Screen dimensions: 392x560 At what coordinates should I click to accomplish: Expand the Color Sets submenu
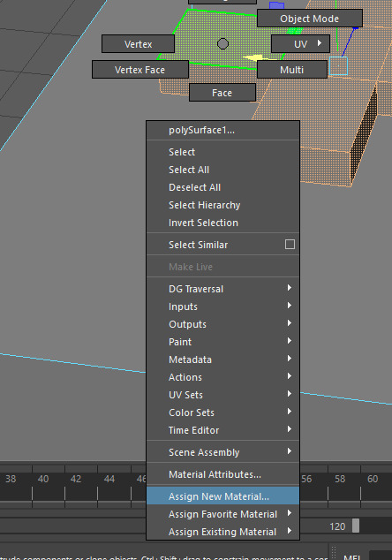[x=222, y=412]
